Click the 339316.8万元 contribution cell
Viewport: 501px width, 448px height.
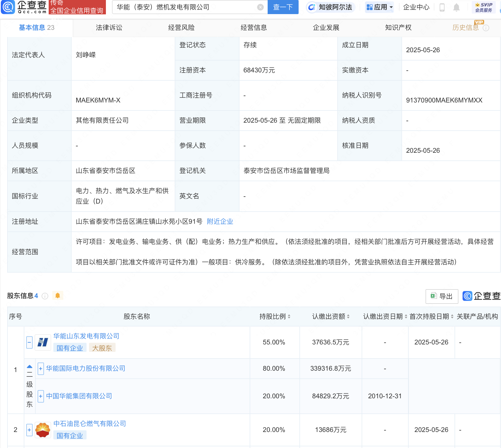[x=331, y=369]
